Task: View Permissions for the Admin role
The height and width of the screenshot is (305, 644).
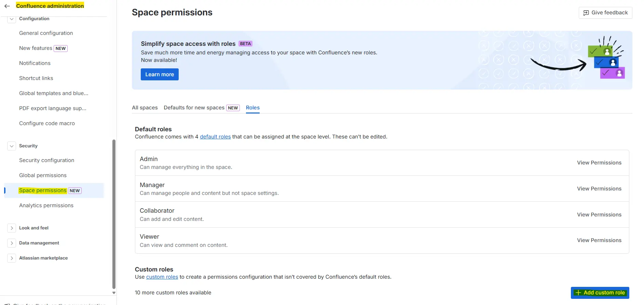Action: tap(599, 163)
